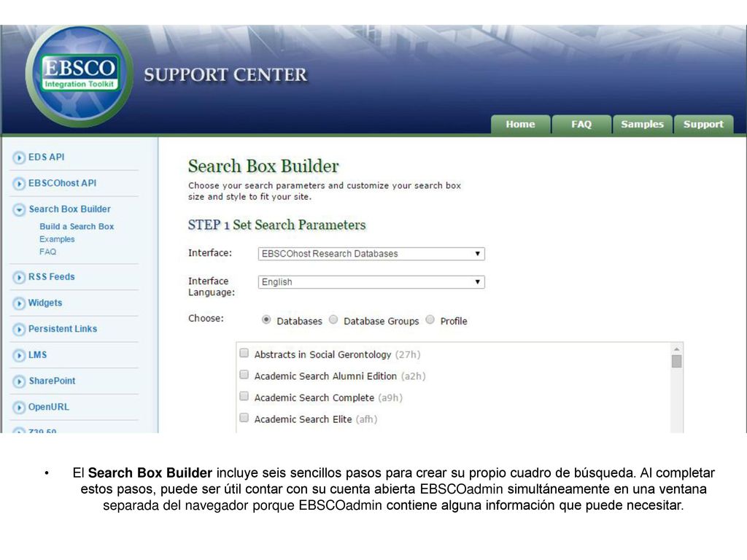Expand arrow icon next to Persistent Links

tap(19, 330)
